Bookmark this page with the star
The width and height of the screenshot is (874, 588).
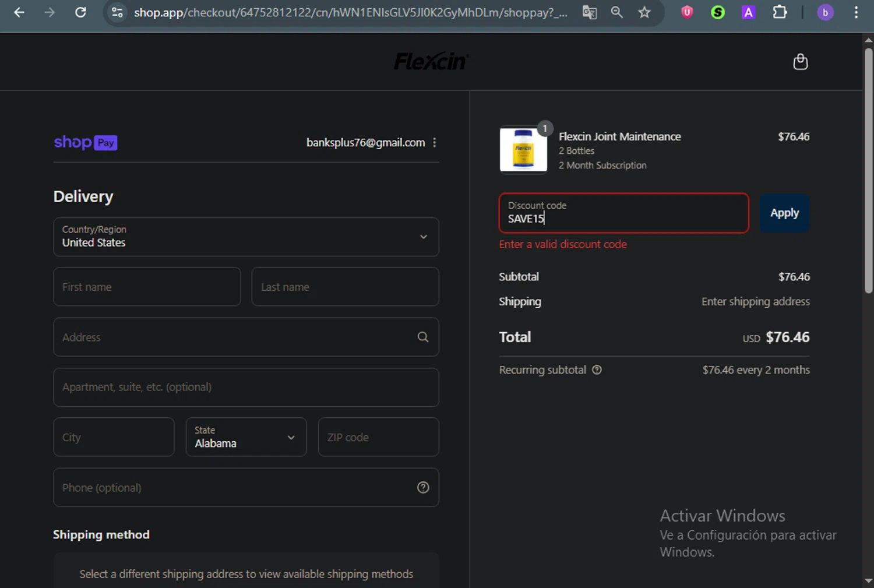(x=644, y=12)
